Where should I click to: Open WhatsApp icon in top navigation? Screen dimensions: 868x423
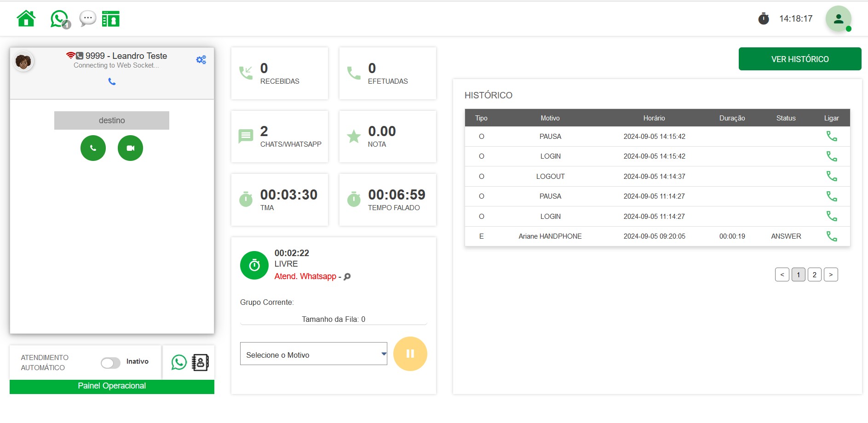(x=59, y=19)
